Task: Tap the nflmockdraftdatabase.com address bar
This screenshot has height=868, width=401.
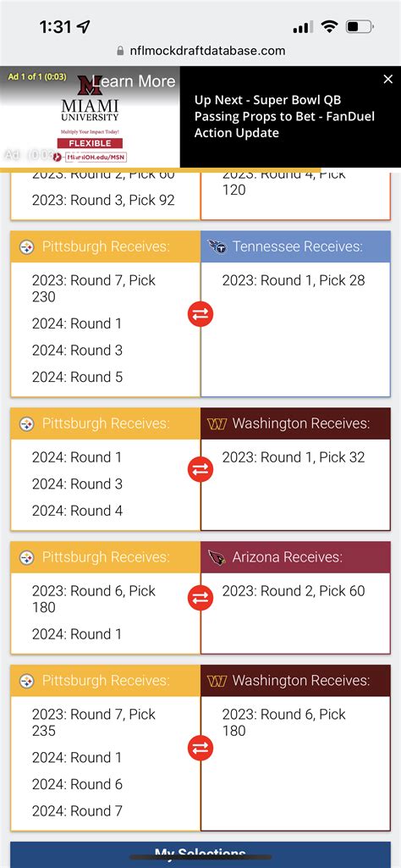Action: point(200,50)
